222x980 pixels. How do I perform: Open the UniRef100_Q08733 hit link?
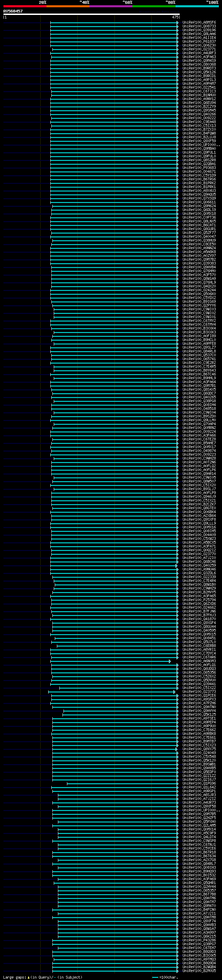coord(199,26)
